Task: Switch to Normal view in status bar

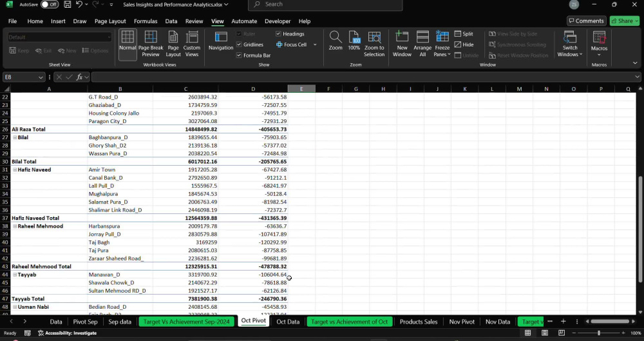Action: pos(528,333)
